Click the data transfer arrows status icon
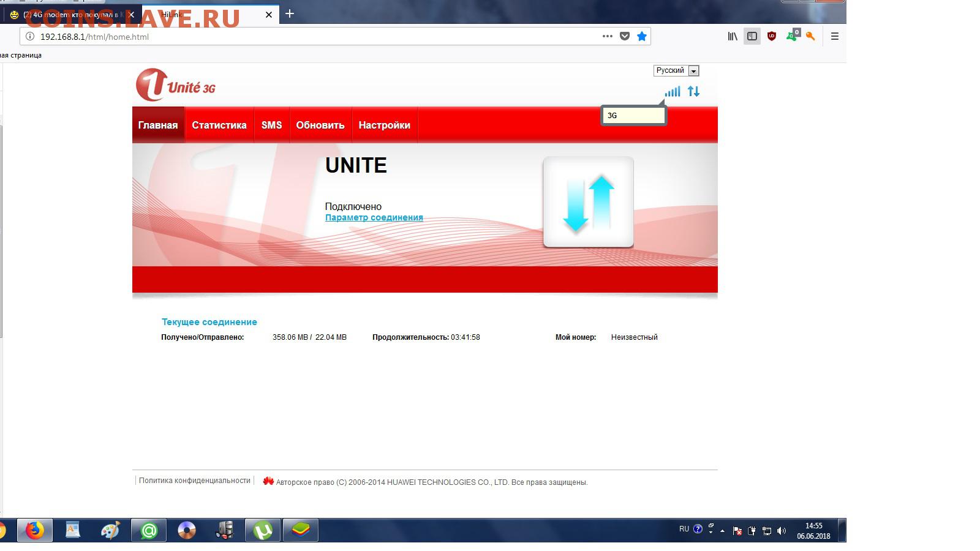 click(693, 91)
